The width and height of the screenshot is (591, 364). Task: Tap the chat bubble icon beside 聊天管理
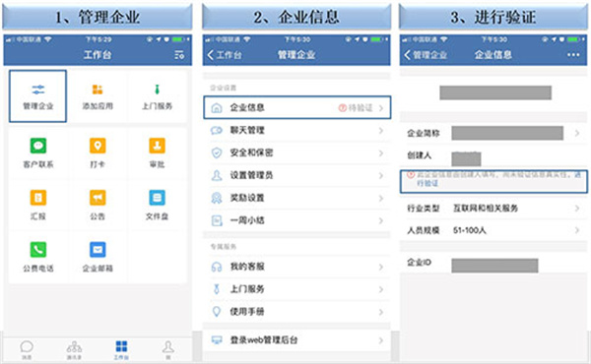[217, 131]
